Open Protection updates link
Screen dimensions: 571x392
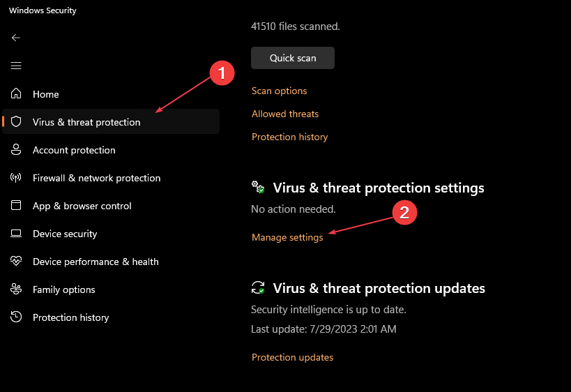pos(292,357)
